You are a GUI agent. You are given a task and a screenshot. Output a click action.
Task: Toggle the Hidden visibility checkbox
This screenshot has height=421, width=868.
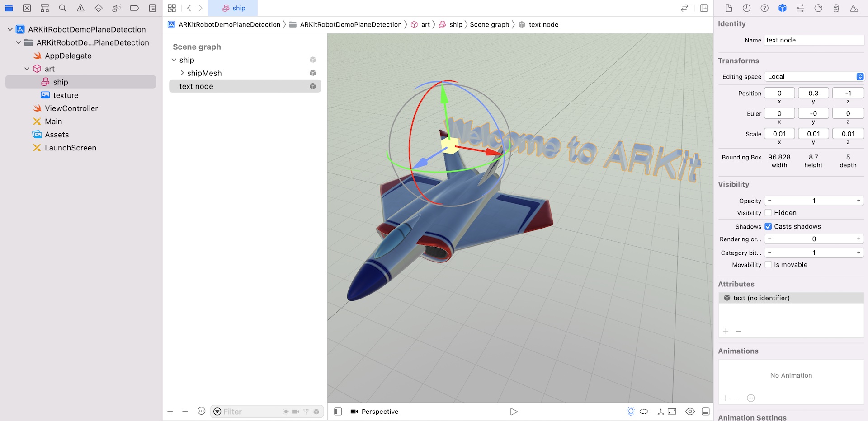768,213
